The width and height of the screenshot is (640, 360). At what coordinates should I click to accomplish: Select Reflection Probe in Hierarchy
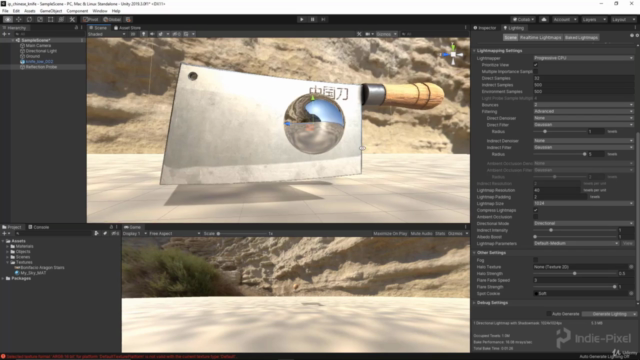(41, 67)
